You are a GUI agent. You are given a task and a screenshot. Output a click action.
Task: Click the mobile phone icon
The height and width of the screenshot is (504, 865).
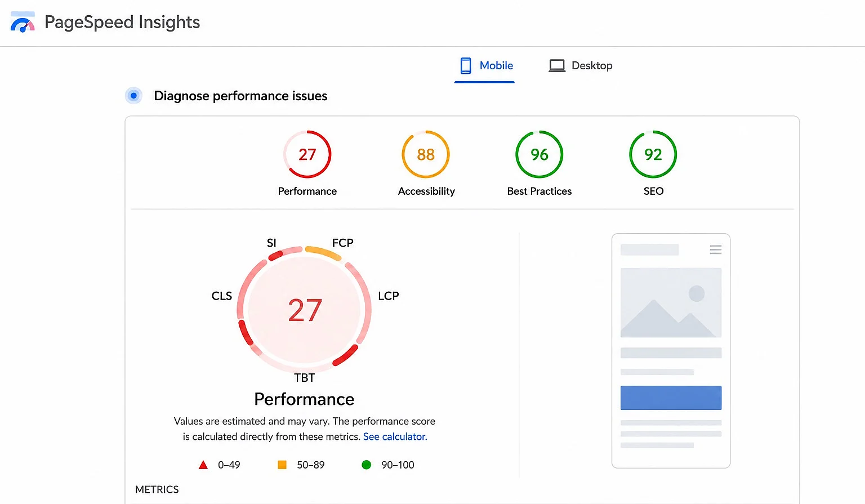pos(466,66)
